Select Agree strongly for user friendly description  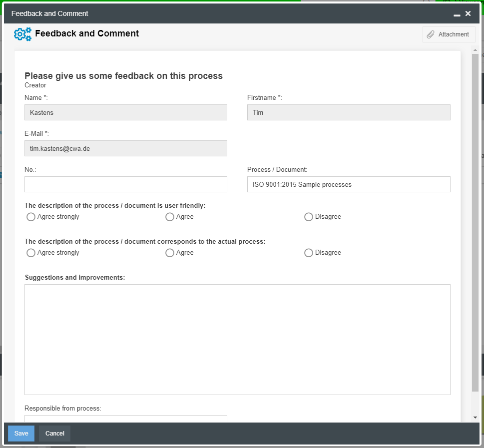[31, 217]
